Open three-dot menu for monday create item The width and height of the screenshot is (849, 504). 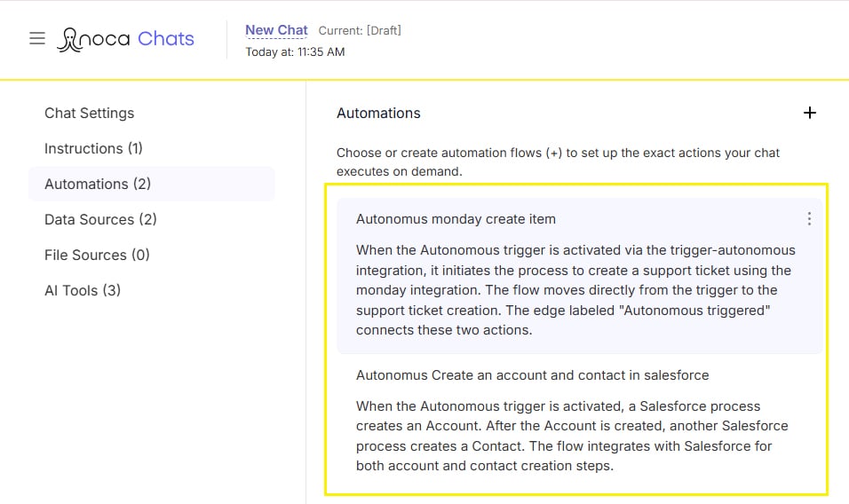coord(809,218)
